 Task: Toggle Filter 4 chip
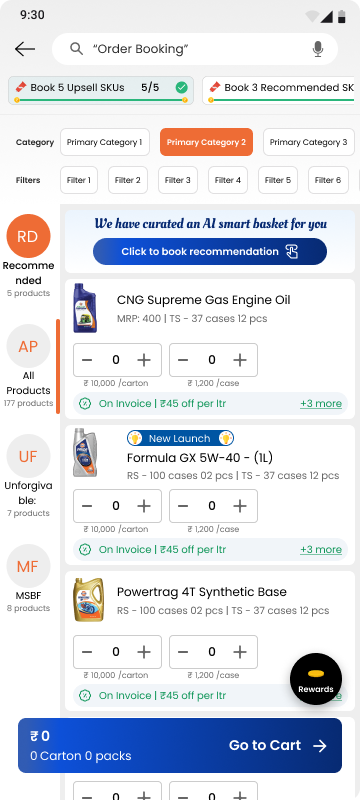click(228, 180)
